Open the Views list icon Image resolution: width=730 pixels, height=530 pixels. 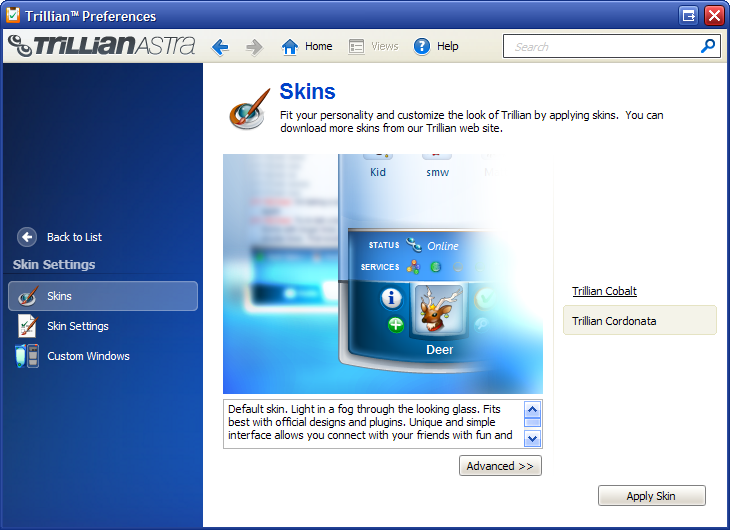click(356, 47)
